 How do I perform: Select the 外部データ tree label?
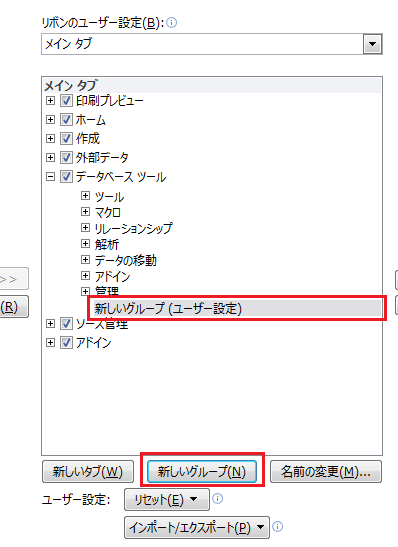point(102,158)
